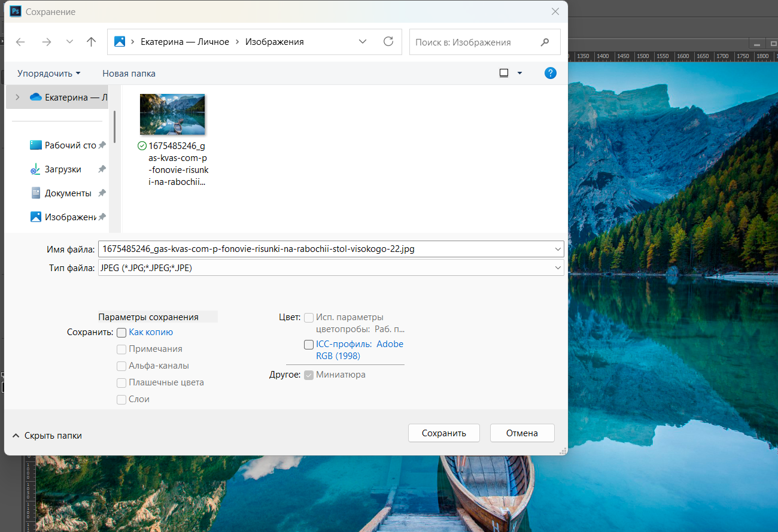Toggle the Примечания checkbox
This screenshot has width=778, height=532.
pyautogui.click(x=121, y=349)
